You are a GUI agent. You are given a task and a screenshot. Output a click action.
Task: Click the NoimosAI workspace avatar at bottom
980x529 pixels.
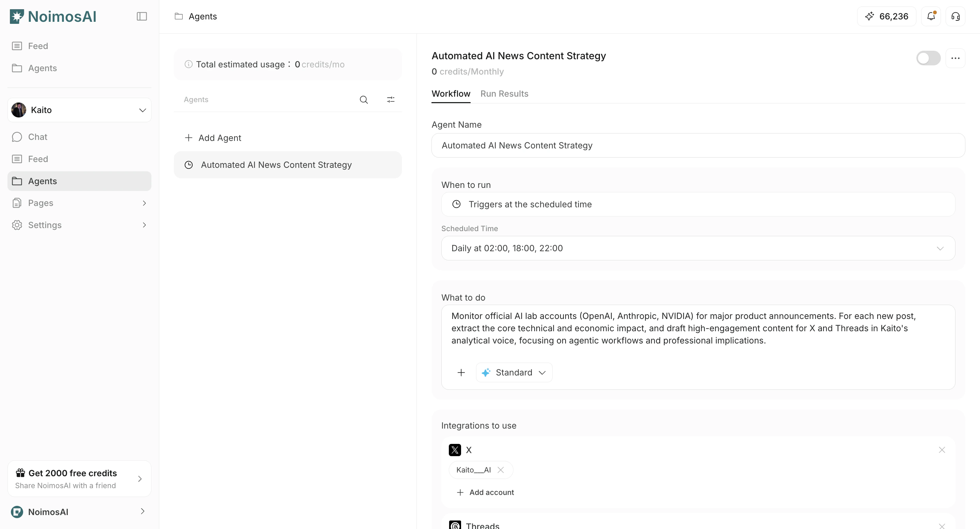17,512
